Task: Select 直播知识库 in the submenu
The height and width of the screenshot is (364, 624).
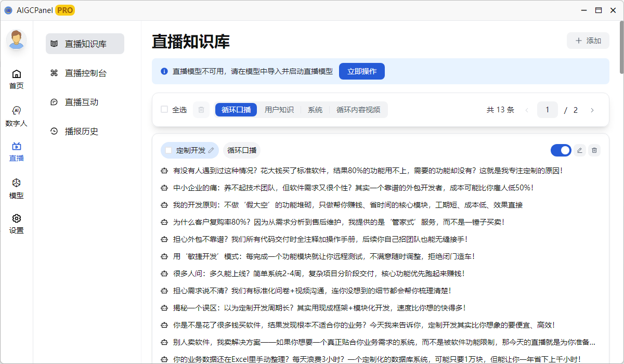Action: coord(85,44)
